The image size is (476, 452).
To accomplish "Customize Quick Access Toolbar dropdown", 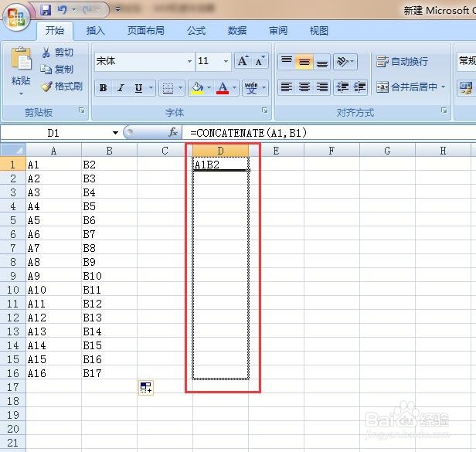I will pyautogui.click(x=117, y=9).
